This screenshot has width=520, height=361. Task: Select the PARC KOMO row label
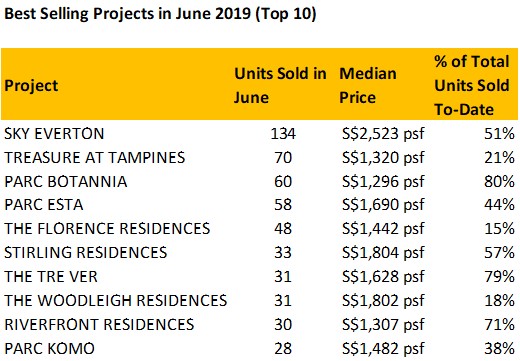pyautogui.click(x=49, y=349)
